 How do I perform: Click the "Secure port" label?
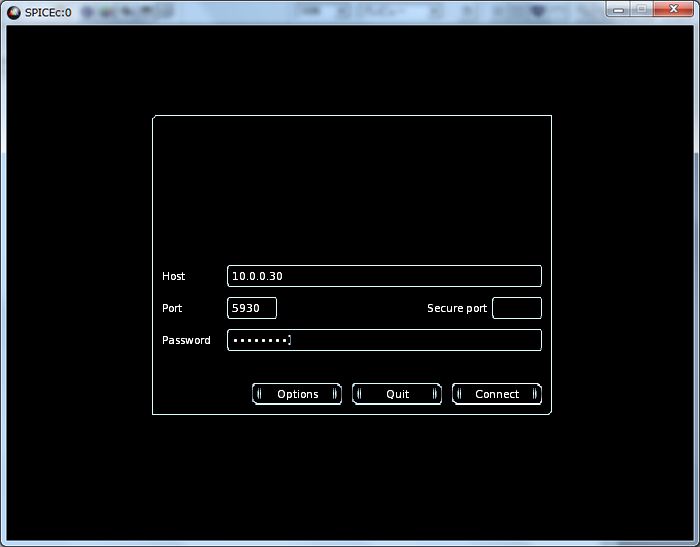tap(457, 308)
